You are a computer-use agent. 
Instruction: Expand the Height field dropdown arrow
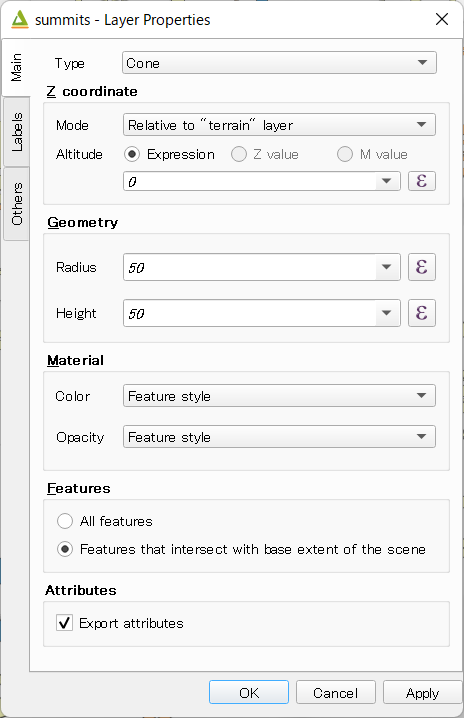(x=387, y=313)
